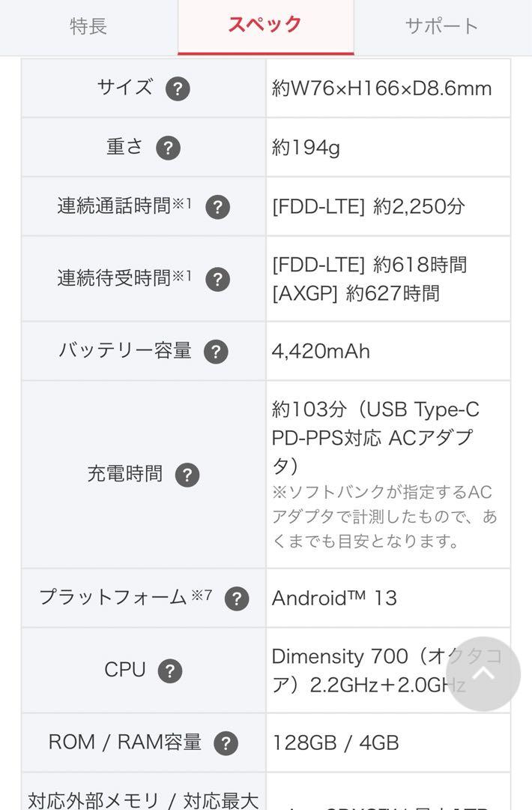
Task: Click the 連続通話時間 row label
Action: [124, 206]
